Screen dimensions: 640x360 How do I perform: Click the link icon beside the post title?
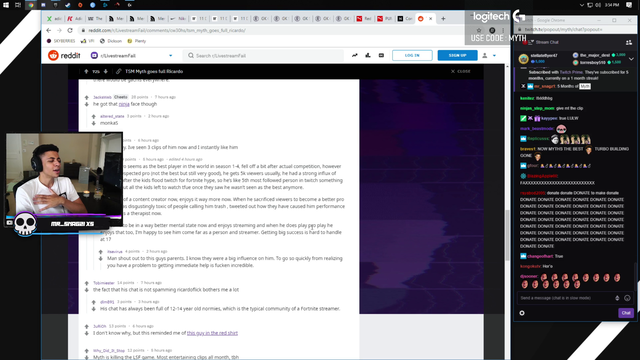[x=118, y=71]
